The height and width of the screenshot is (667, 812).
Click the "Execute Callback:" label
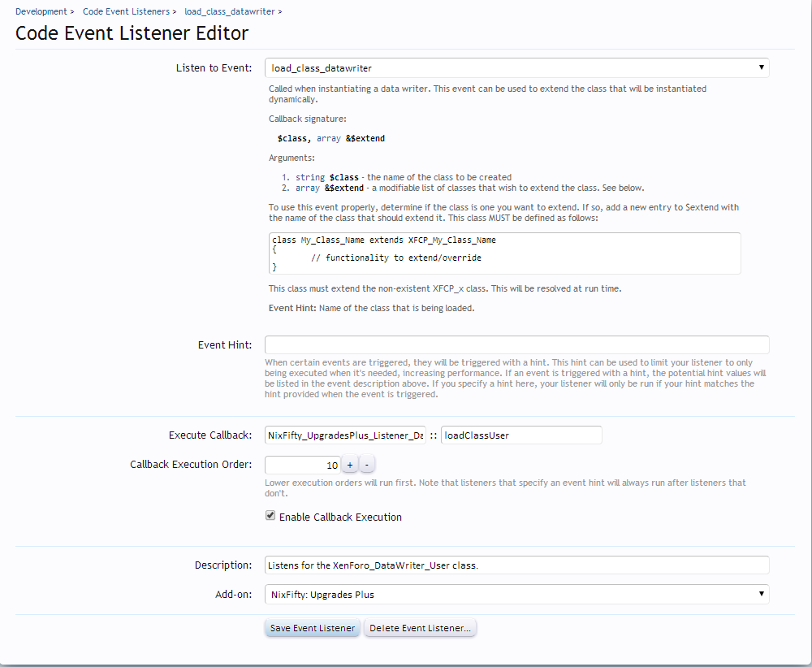[210, 435]
